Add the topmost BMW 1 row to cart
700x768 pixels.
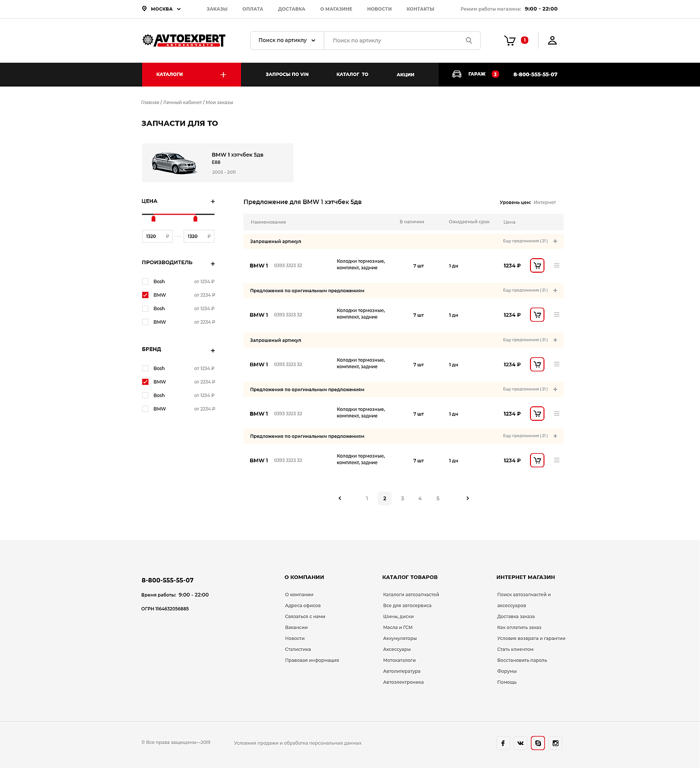click(x=537, y=266)
